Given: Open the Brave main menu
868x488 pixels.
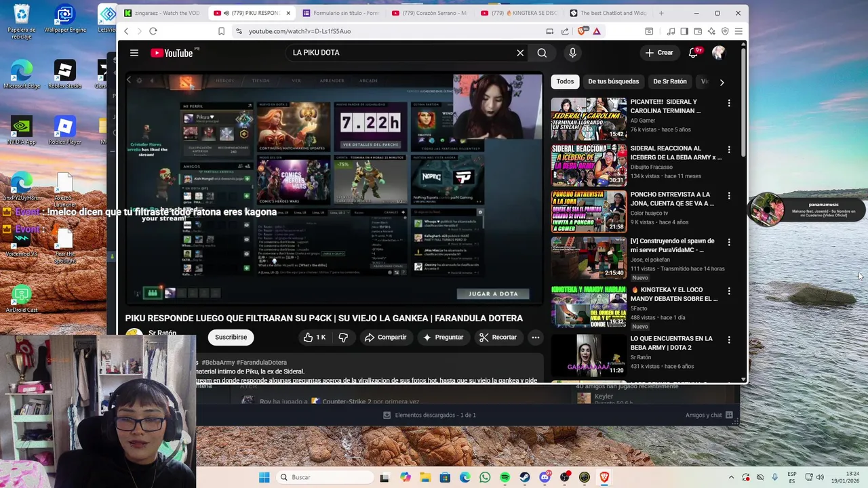Looking at the screenshot, I should click(x=738, y=31).
